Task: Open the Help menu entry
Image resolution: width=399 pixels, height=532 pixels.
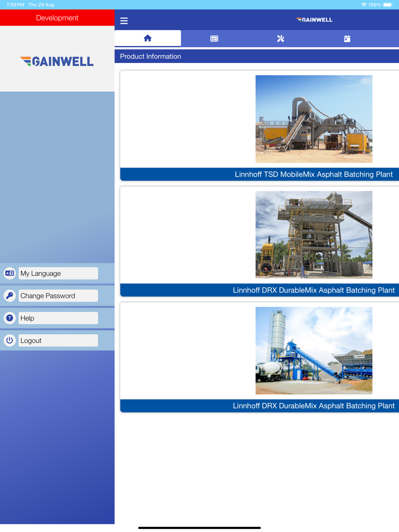Action: click(x=58, y=318)
